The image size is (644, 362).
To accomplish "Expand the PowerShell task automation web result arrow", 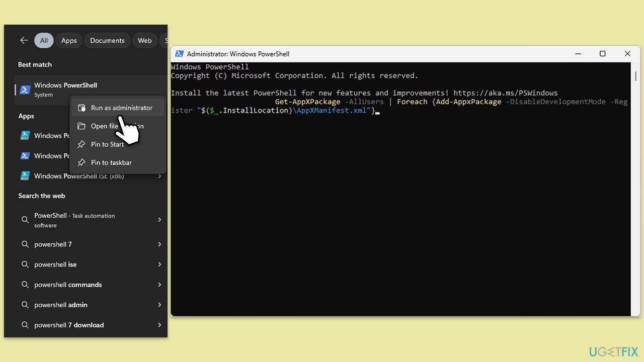I will (x=159, y=220).
